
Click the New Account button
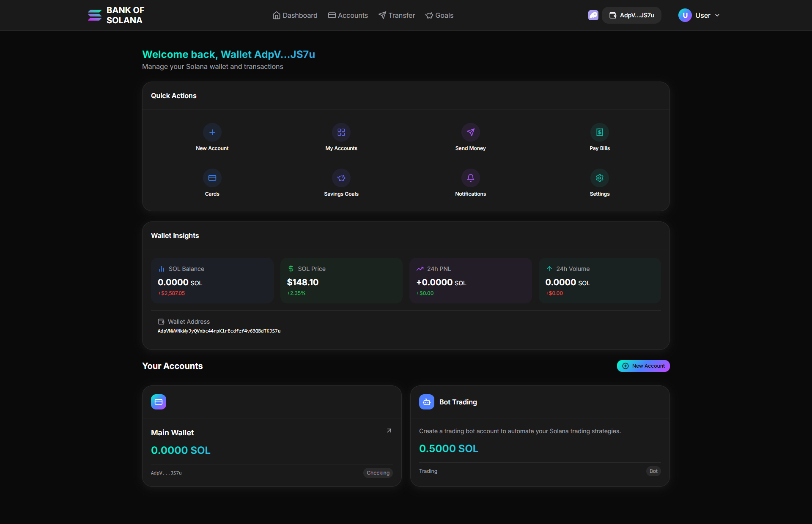[x=643, y=366]
